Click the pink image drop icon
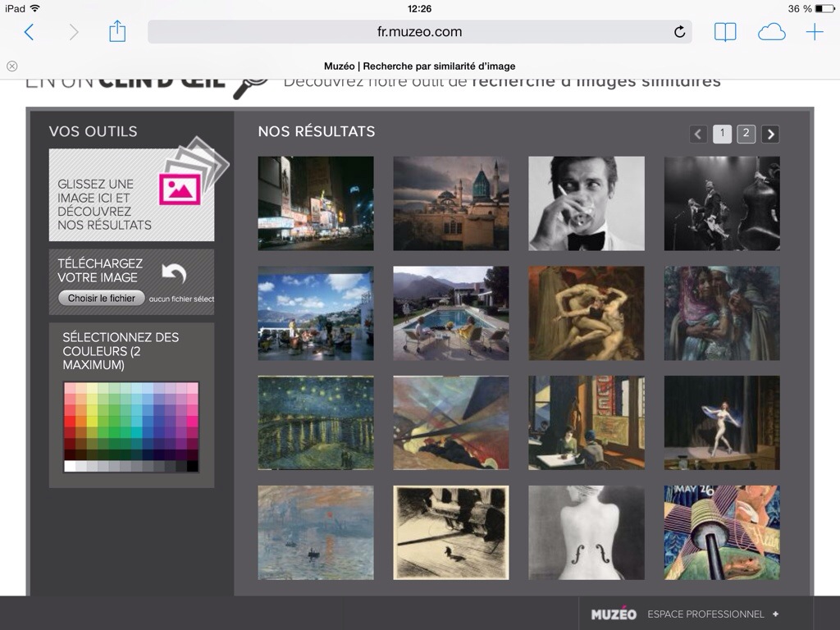Image resolution: width=840 pixels, height=630 pixels. tap(180, 189)
